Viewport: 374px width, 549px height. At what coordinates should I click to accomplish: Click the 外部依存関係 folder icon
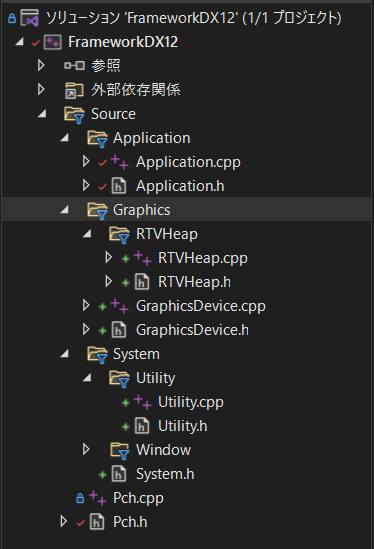coord(74,90)
